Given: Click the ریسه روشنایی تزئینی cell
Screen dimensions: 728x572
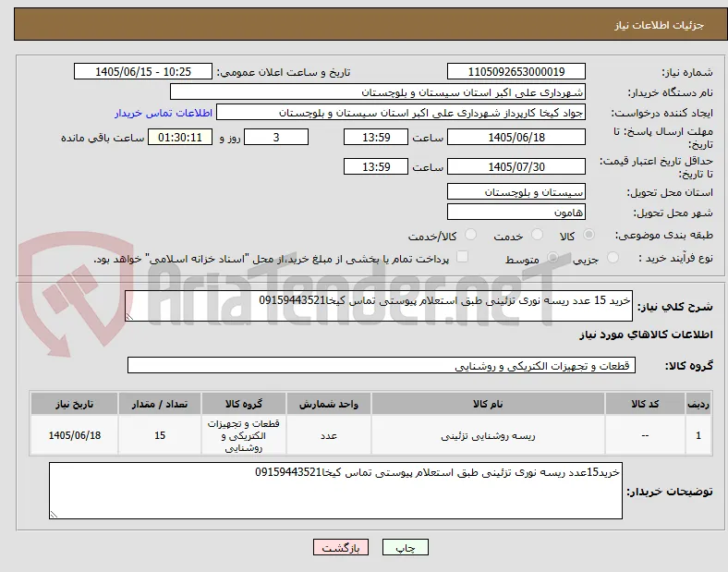Looking at the screenshot, I should 488,435.
